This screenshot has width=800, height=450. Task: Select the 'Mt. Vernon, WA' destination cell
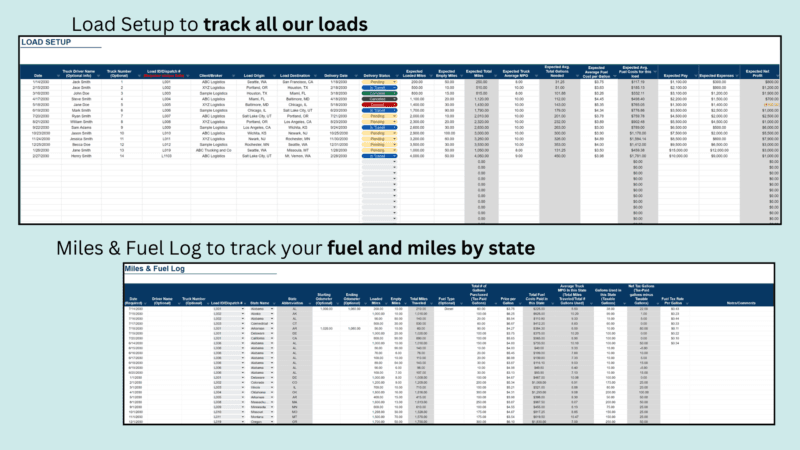[298, 156]
